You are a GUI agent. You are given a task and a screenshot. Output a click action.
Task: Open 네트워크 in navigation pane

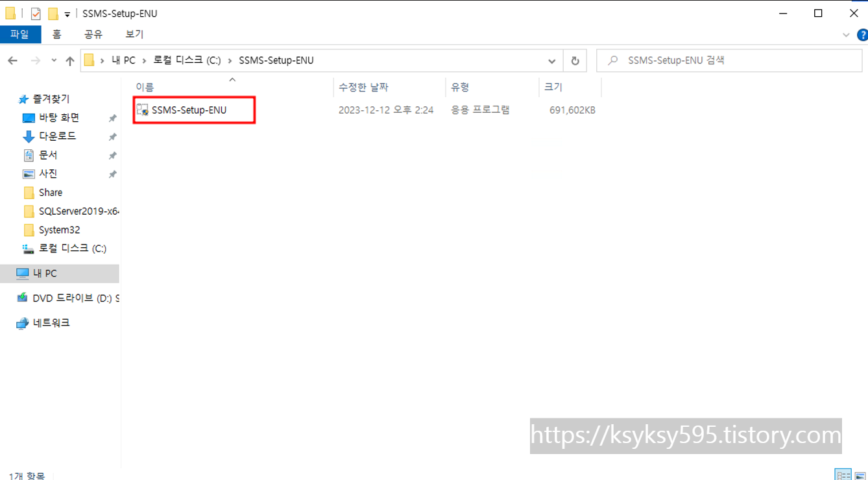tap(51, 323)
